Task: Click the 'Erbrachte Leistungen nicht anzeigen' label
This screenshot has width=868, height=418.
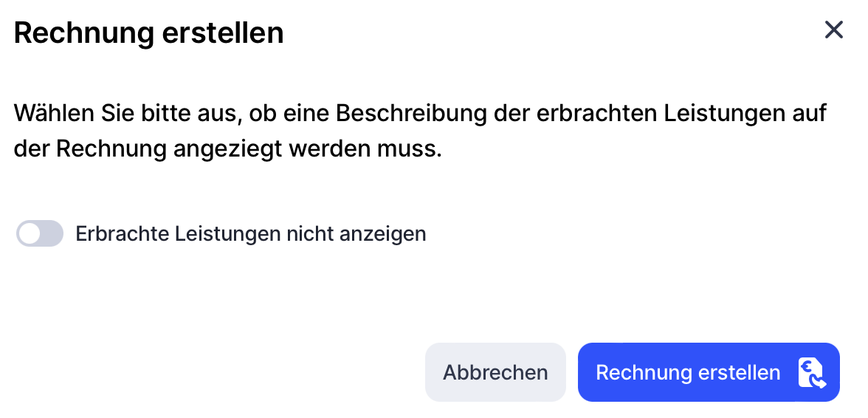Action: coord(251,234)
